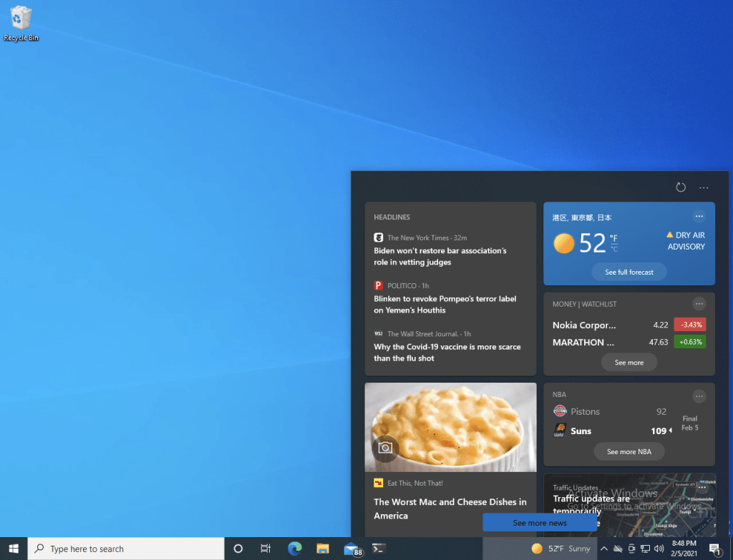Switch temperature unit to Fahrenheit
733x560 pixels.
tap(613, 238)
